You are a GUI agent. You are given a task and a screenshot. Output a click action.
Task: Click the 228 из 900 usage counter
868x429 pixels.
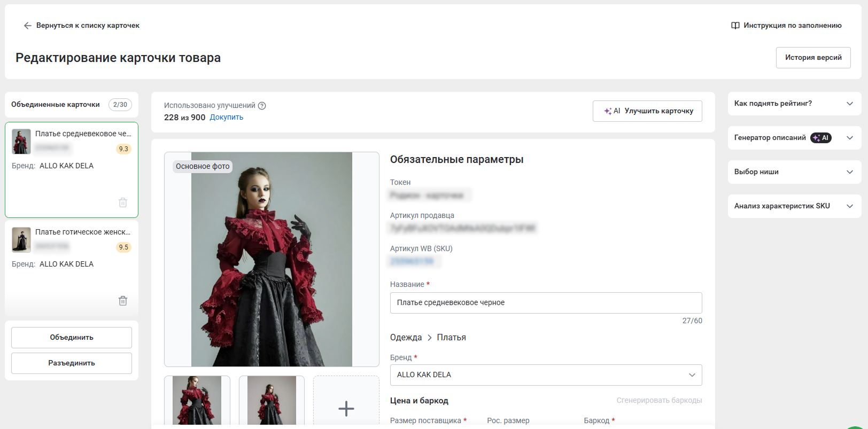point(184,118)
